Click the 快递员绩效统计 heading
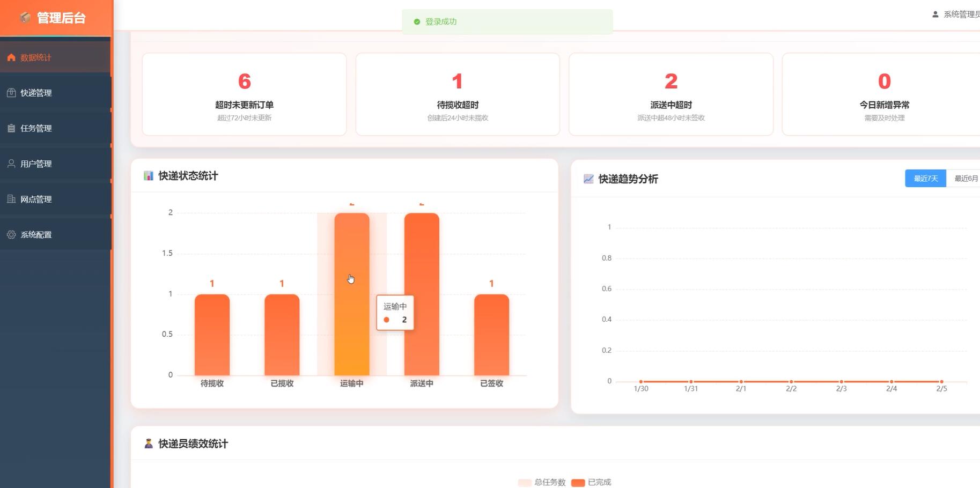The image size is (980, 488). click(193, 443)
